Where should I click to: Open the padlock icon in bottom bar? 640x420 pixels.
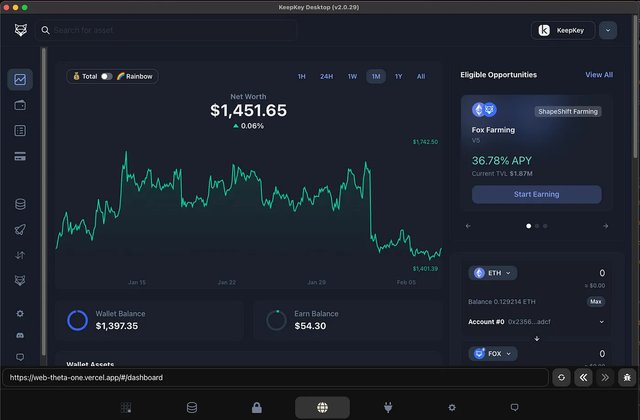click(257, 407)
